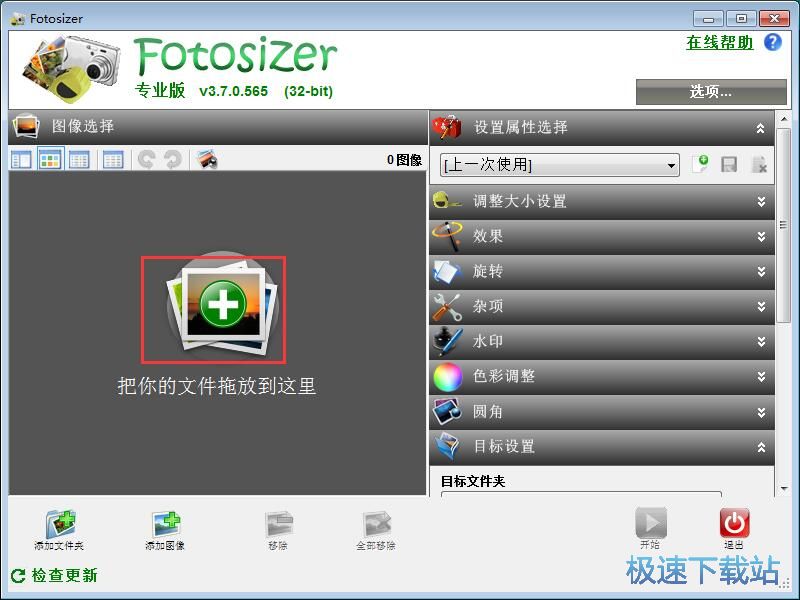Expand the 杂项 miscellaneous section
The width and height of the screenshot is (800, 600).
coord(761,307)
